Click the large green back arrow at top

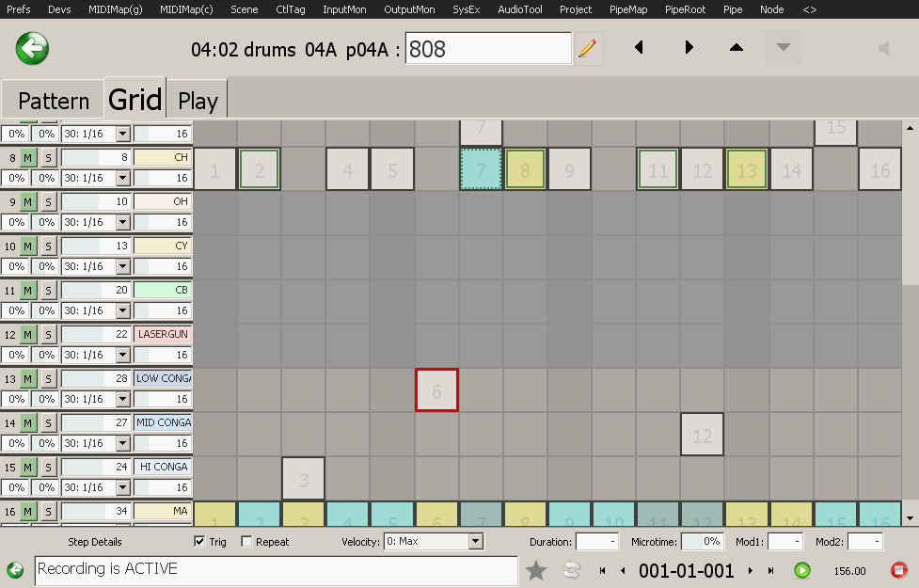click(33, 48)
